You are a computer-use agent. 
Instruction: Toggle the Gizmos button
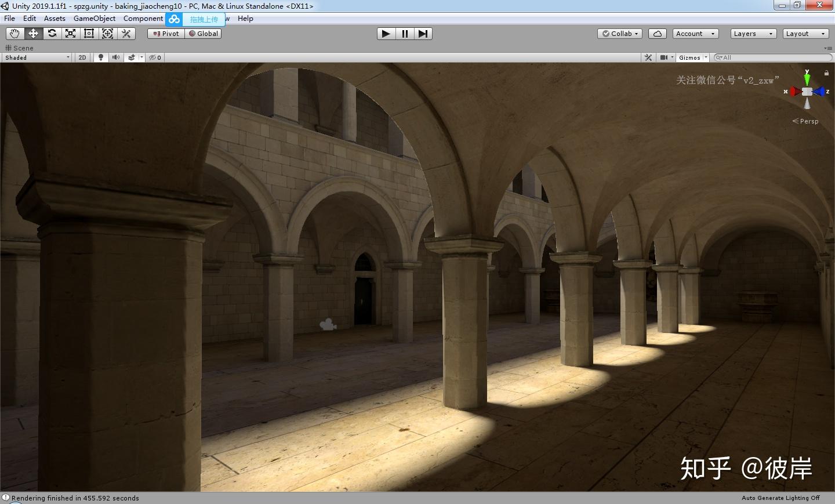click(x=689, y=57)
